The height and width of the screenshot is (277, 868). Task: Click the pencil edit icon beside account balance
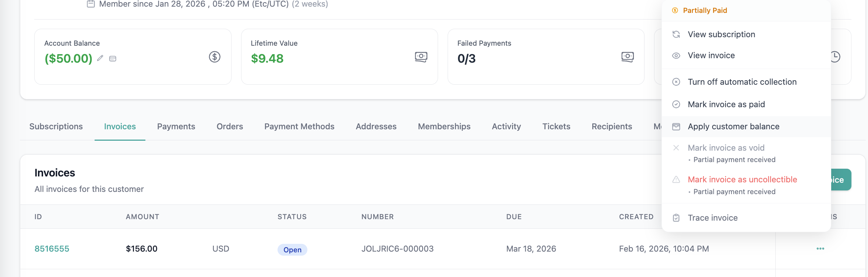100,58
